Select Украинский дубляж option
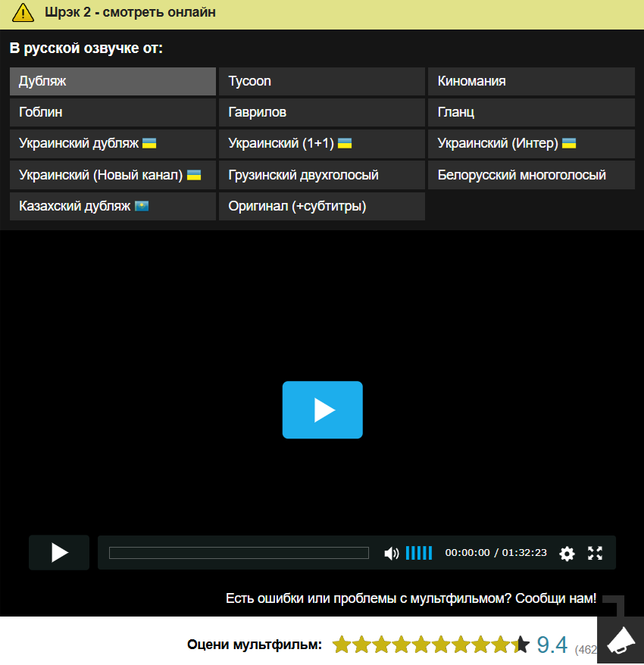Screen dimensions: 644x665 (x=113, y=144)
